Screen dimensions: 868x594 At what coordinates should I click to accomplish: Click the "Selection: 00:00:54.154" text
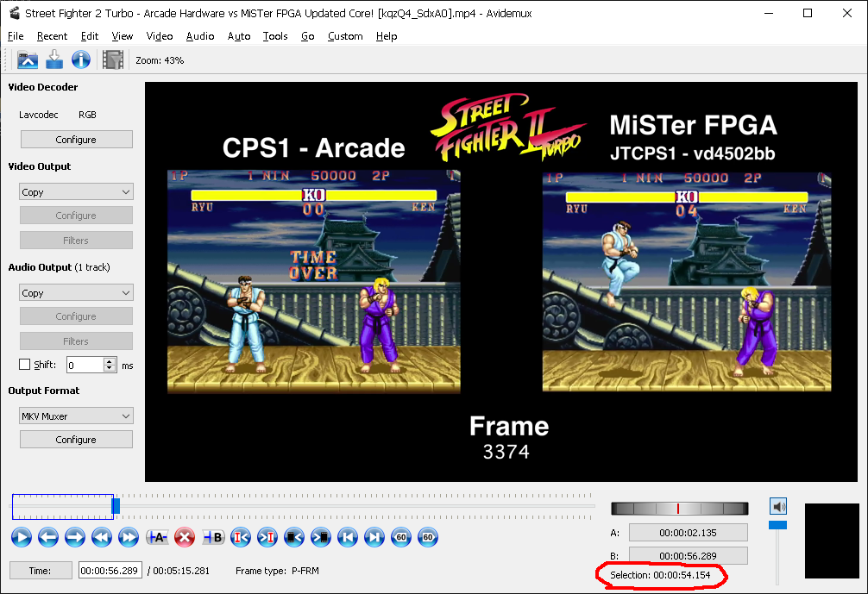coord(660,575)
